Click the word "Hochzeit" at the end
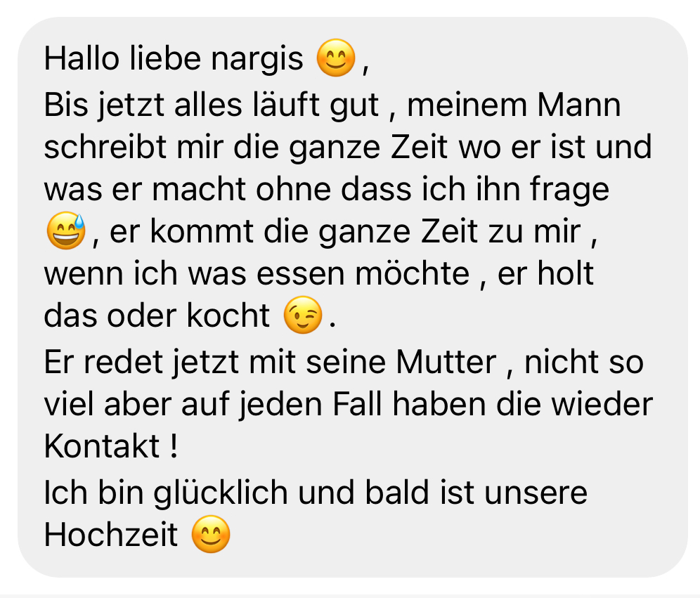Image resolution: width=700 pixels, height=598 pixels. coord(111,534)
